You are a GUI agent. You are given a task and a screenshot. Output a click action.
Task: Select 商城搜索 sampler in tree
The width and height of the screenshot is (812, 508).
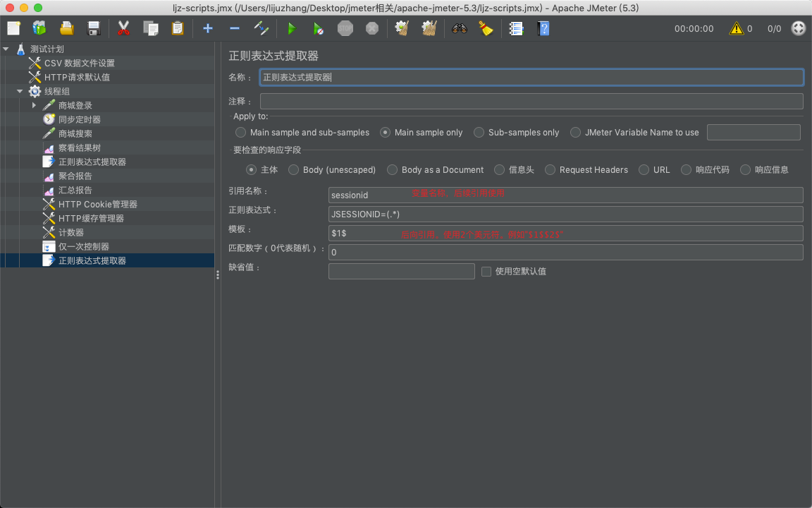pyautogui.click(x=75, y=133)
